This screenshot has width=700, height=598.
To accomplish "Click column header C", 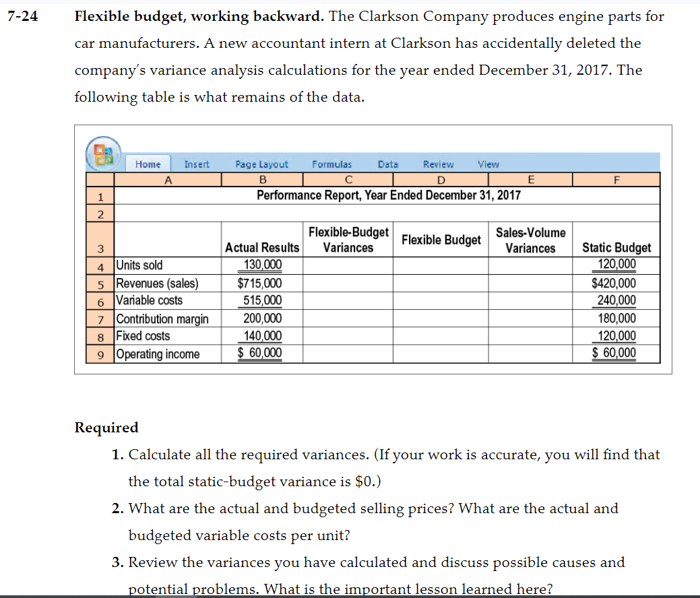I will 348,179.
